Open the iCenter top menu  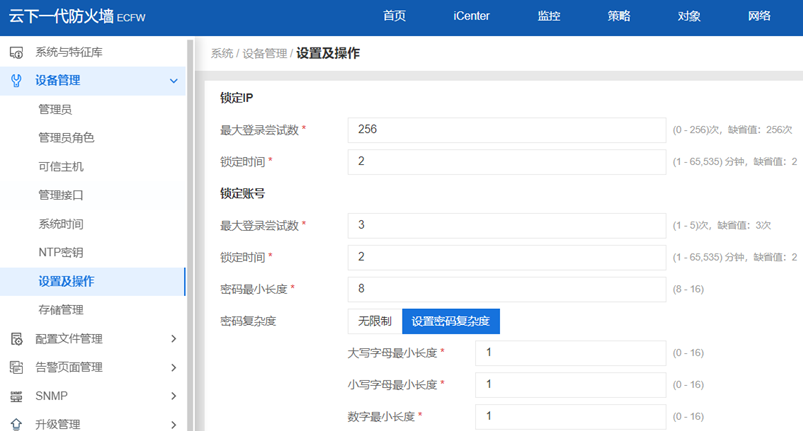(x=471, y=16)
